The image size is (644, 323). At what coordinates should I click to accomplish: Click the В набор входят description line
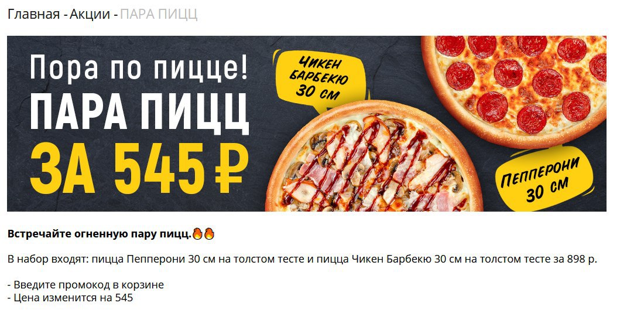click(x=302, y=259)
